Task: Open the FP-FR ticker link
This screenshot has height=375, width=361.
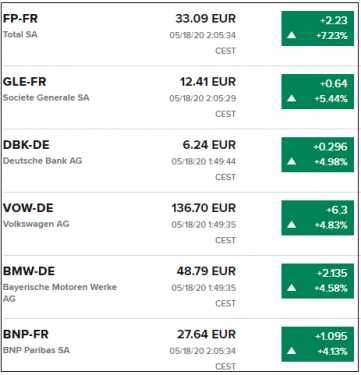Action: pos(20,19)
